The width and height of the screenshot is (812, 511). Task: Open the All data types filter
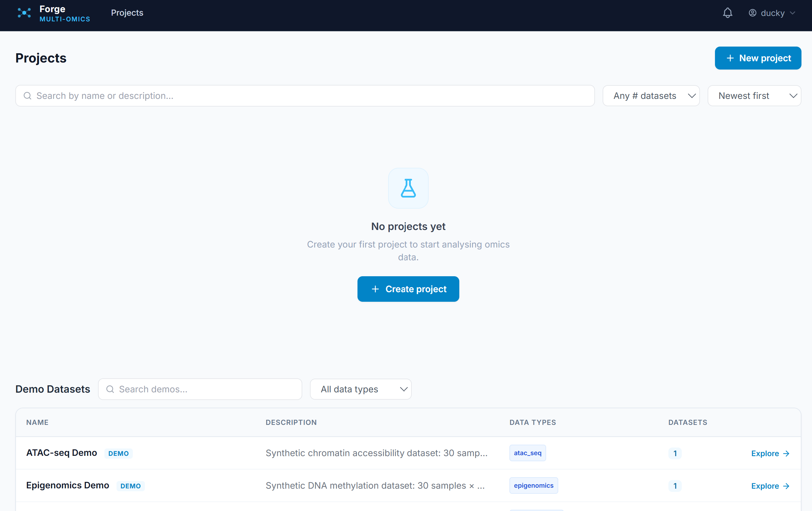(x=360, y=389)
